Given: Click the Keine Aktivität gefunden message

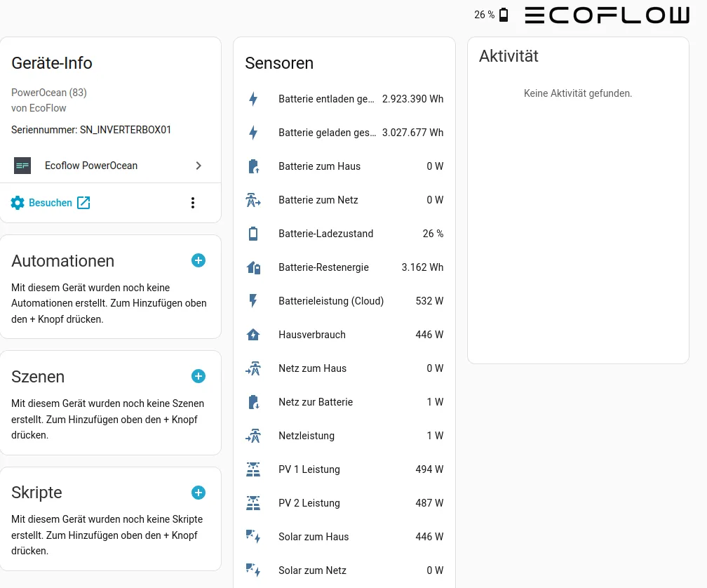Looking at the screenshot, I should [x=578, y=93].
